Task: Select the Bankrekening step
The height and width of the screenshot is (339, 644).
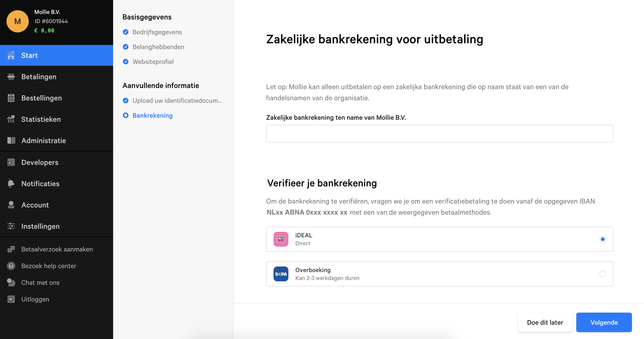Action: (x=153, y=115)
